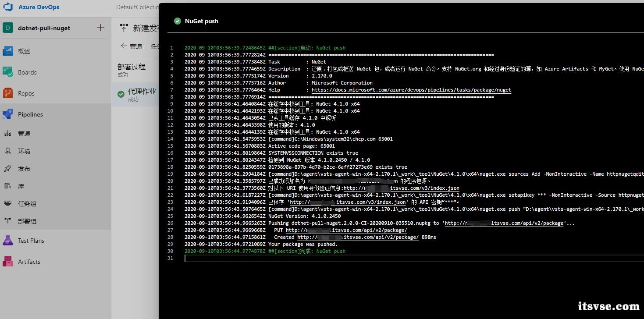Open the Created api/v2/package URL
This screenshot has width=644, height=319.
pos(358,237)
